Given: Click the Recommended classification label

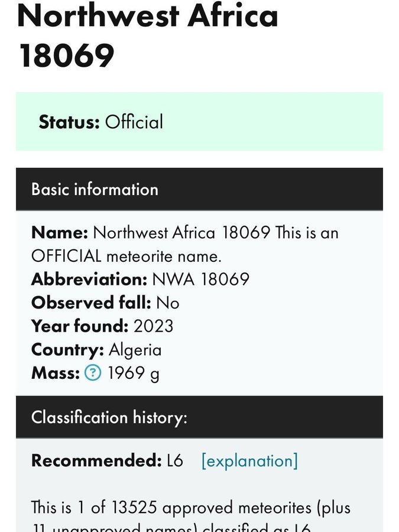Looking at the screenshot, I should tap(96, 460).
